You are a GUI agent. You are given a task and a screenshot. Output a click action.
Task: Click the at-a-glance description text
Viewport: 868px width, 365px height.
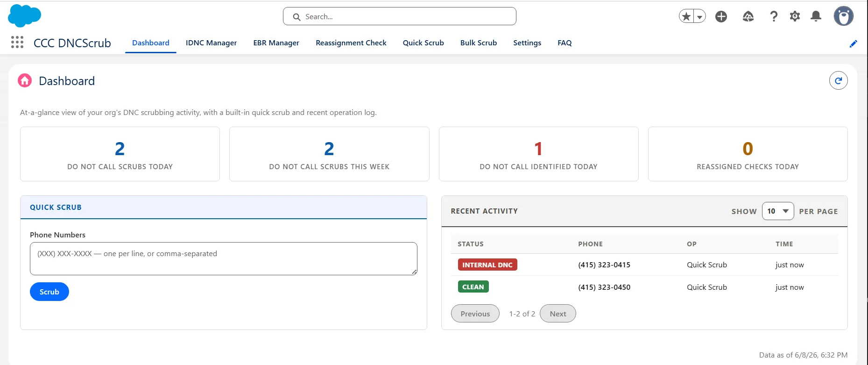198,112
